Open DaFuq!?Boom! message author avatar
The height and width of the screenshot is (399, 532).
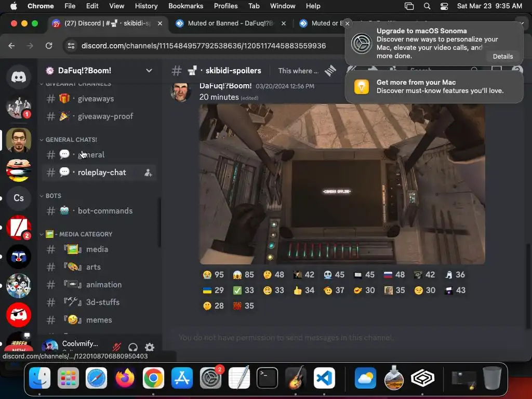(180, 91)
